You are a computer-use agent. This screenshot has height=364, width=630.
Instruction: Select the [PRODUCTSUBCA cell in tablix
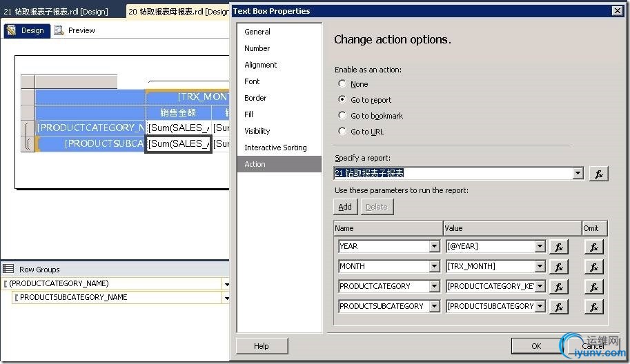(x=90, y=143)
